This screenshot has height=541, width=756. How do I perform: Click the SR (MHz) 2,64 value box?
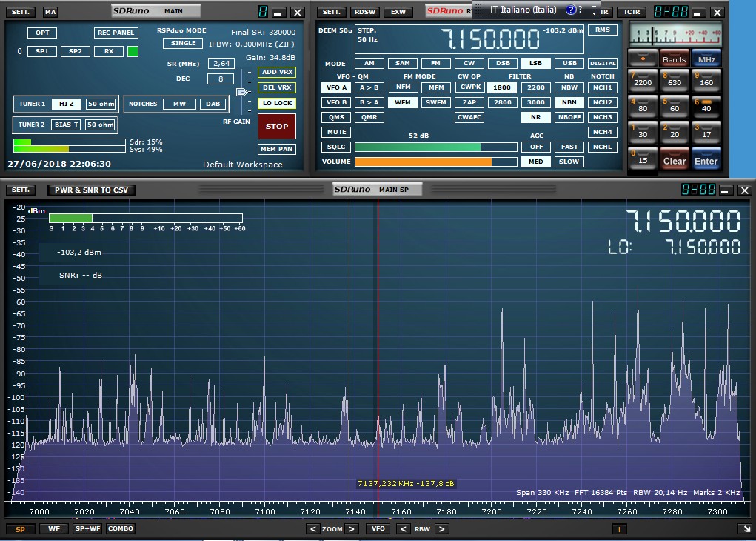tap(221, 63)
